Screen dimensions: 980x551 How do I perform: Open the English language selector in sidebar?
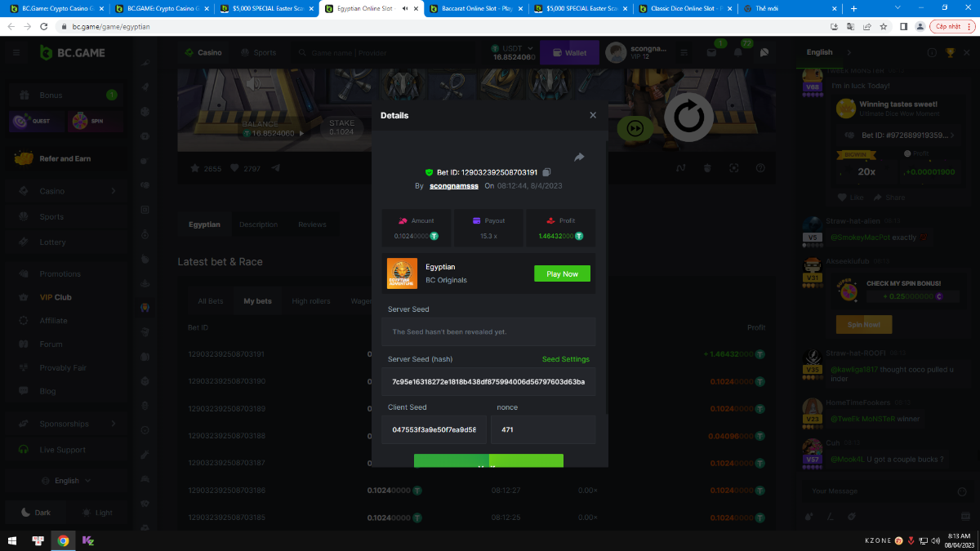pyautogui.click(x=72, y=481)
